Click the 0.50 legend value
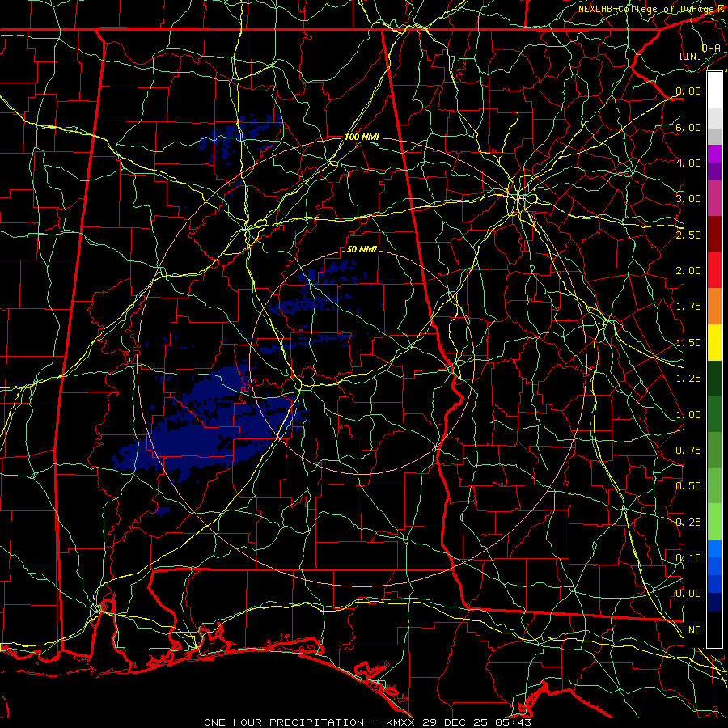The height and width of the screenshot is (728, 728). [x=688, y=486]
